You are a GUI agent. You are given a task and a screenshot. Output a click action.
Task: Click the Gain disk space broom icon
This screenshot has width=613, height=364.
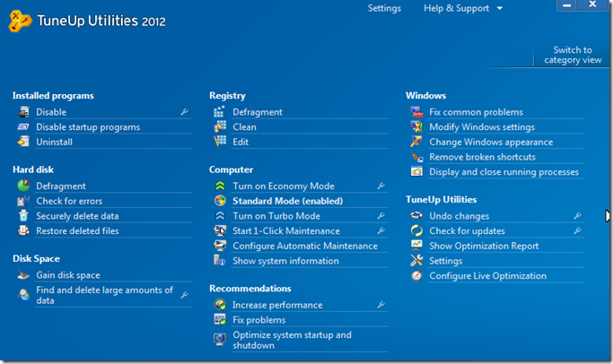(23, 275)
